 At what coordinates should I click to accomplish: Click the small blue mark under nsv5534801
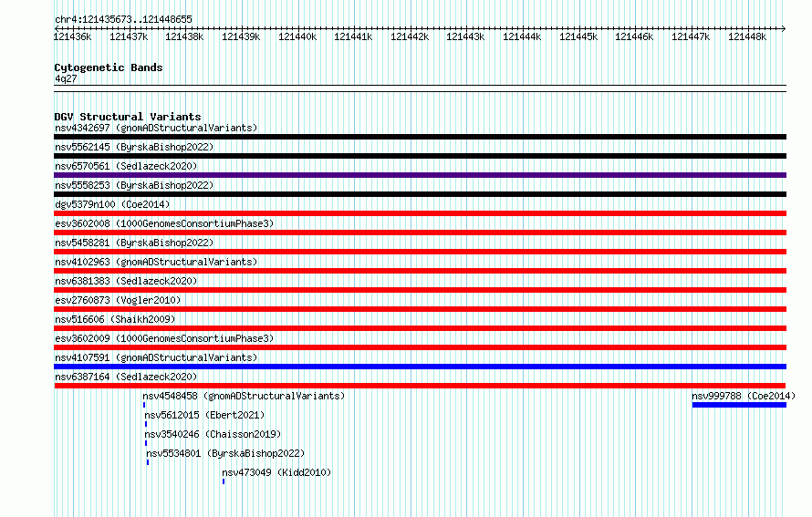[x=148, y=462]
